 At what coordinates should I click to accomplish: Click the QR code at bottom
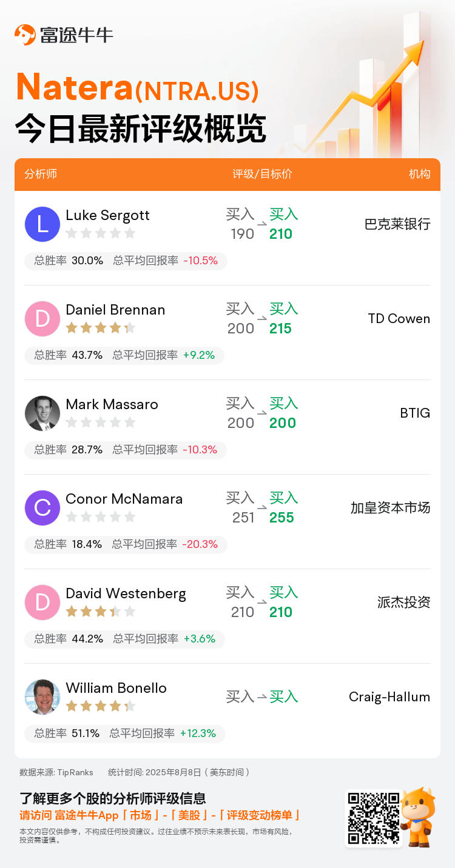pos(373,818)
